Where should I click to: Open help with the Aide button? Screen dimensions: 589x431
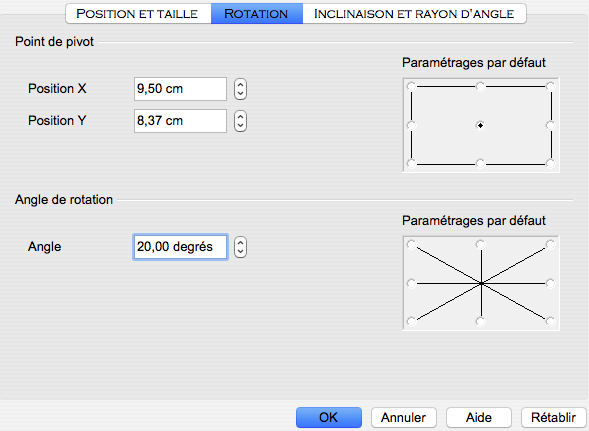point(479,417)
